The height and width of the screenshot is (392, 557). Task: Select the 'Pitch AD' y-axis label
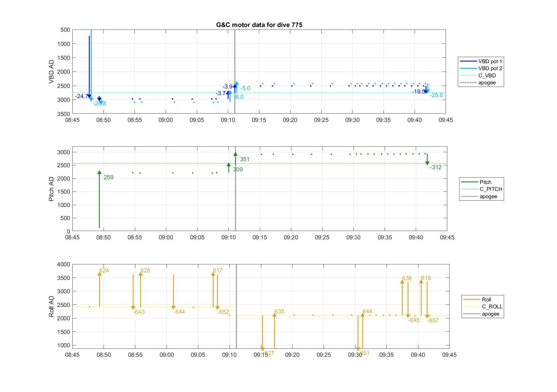(51, 189)
